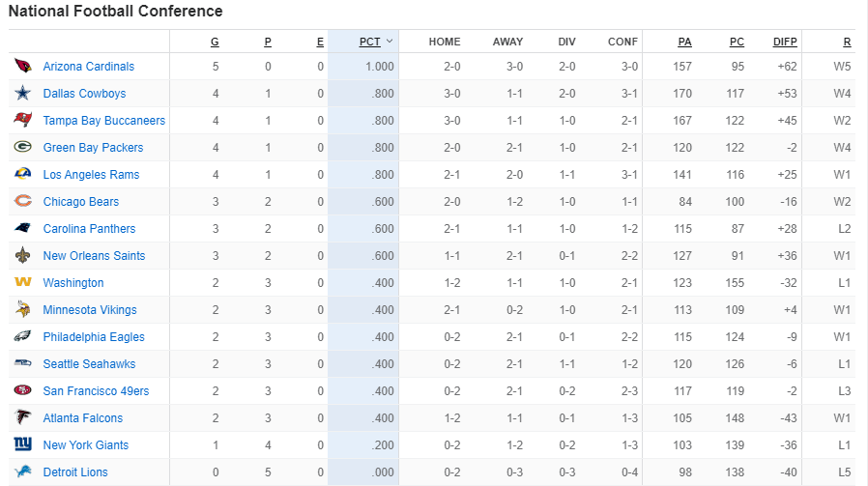This screenshot has width=868, height=486.
Task: Click the Green Bay Packers logo
Action: pyautogui.click(x=22, y=148)
